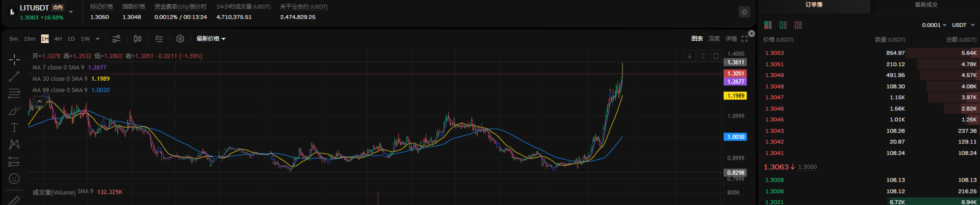Image resolution: width=980 pixels, height=205 pixels.
Task: Click the MA 99 indicator legend
Action: tap(71, 90)
